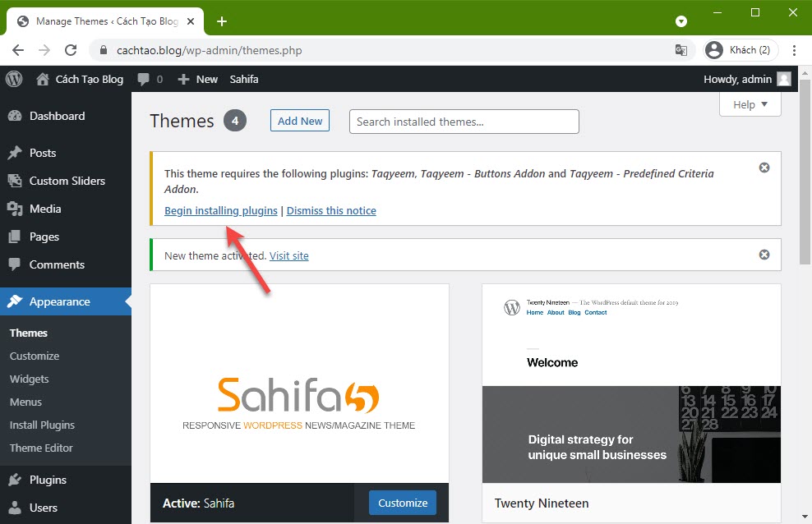Click the WordPress logo in admin bar
This screenshot has height=524, width=812.
(14, 79)
